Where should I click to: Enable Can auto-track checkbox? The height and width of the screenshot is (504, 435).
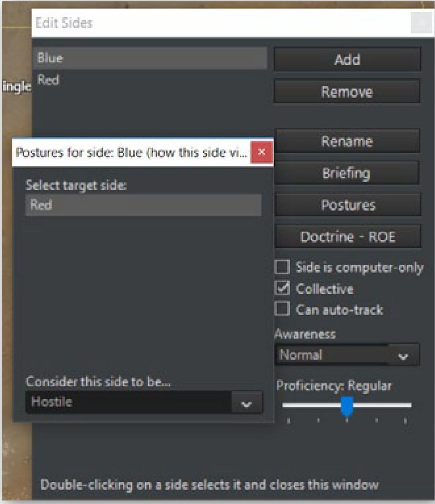tap(282, 309)
